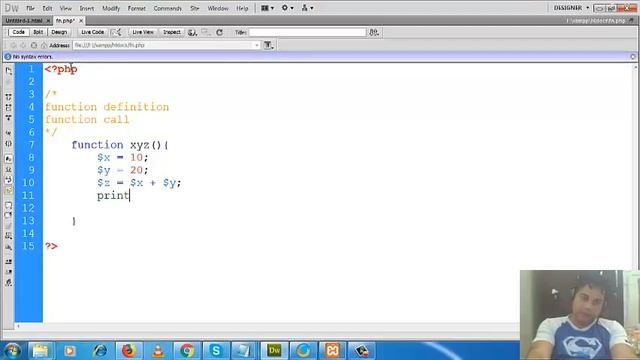Close the Untitled-1.html document tab
Image resolution: width=640 pixels, height=360 pixels.
[x=48, y=20]
